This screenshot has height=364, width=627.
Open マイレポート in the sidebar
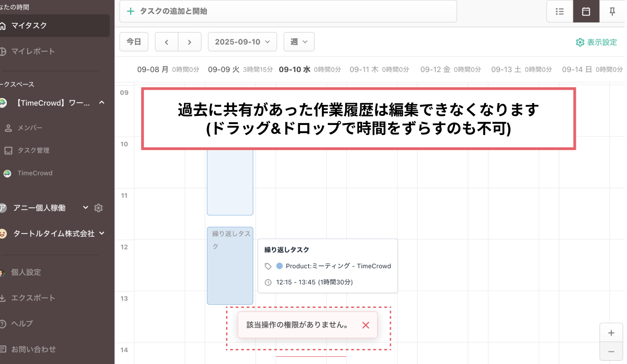pos(33,51)
